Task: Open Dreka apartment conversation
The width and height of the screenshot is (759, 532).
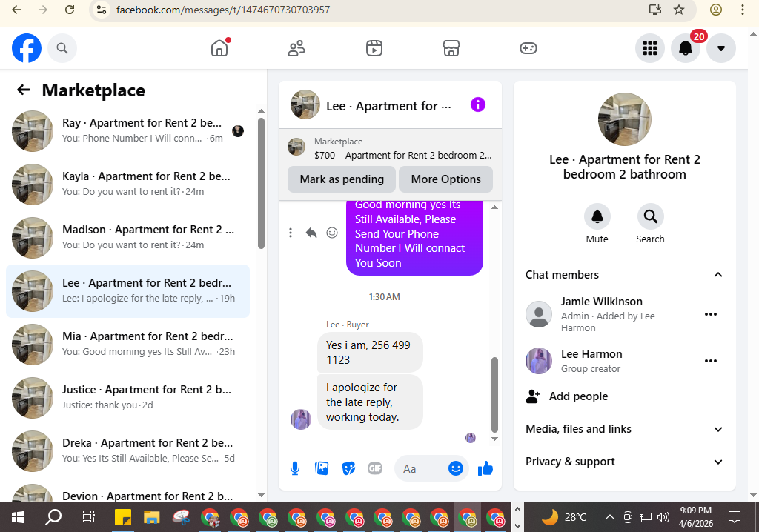Action: [x=127, y=450]
